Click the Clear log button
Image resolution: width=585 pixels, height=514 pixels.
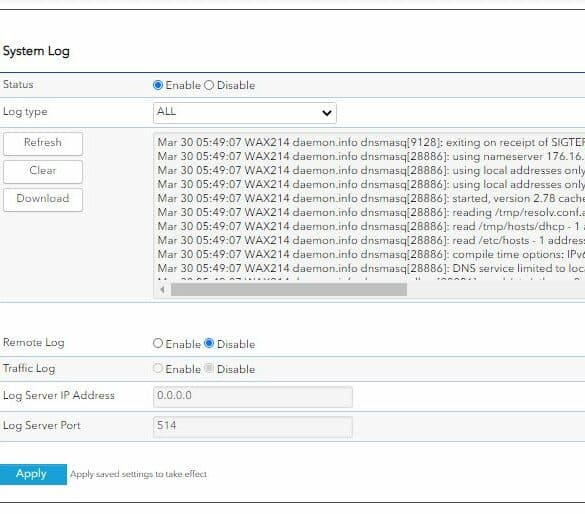click(x=43, y=171)
